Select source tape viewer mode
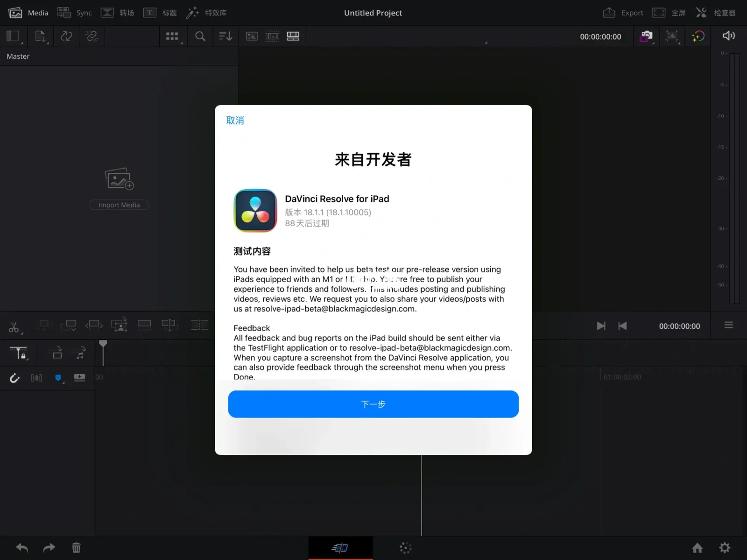The image size is (747, 560). tap(272, 36)
